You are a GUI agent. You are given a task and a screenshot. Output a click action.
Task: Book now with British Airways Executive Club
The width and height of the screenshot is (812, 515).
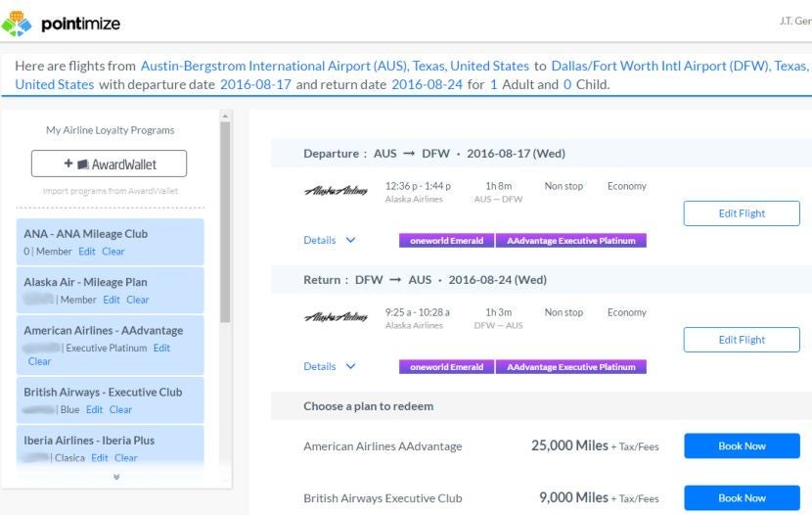point(741,498)
